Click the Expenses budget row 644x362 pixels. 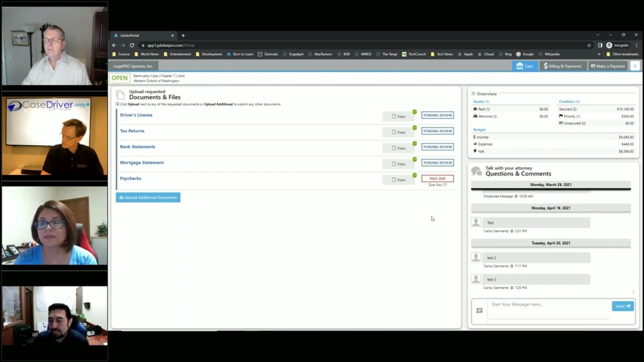553,144
